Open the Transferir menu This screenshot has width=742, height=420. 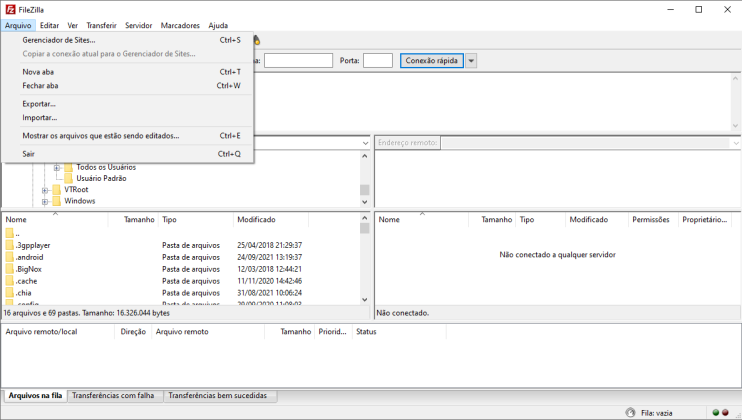[x=101, y=26]
